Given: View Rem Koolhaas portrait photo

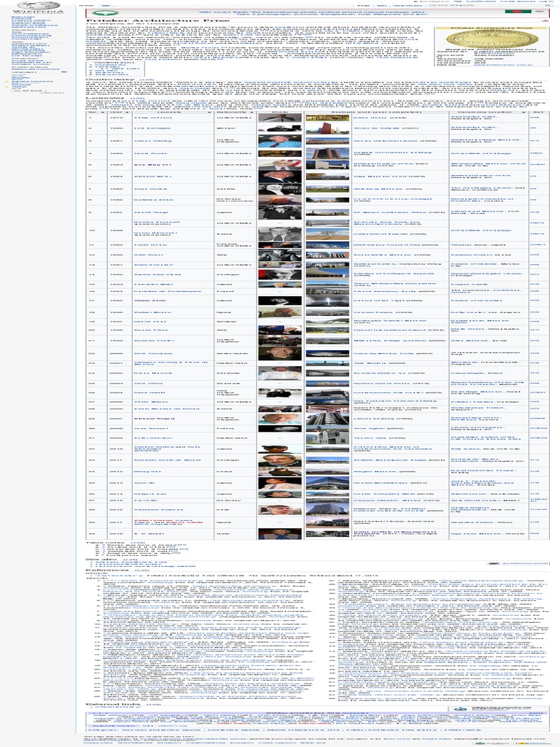Looking at the screenshot, I should (x=279, y=354).
